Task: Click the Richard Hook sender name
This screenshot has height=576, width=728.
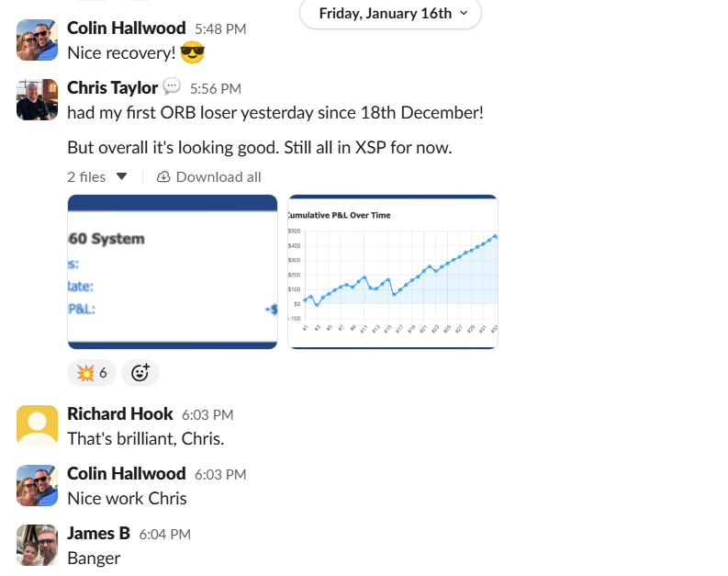Action: 120,414
